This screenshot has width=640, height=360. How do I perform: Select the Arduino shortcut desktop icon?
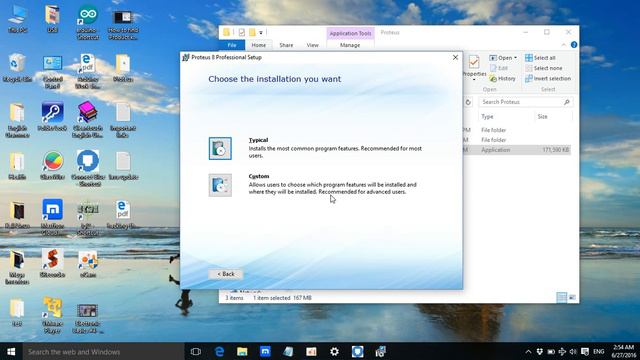pos(88,23)
